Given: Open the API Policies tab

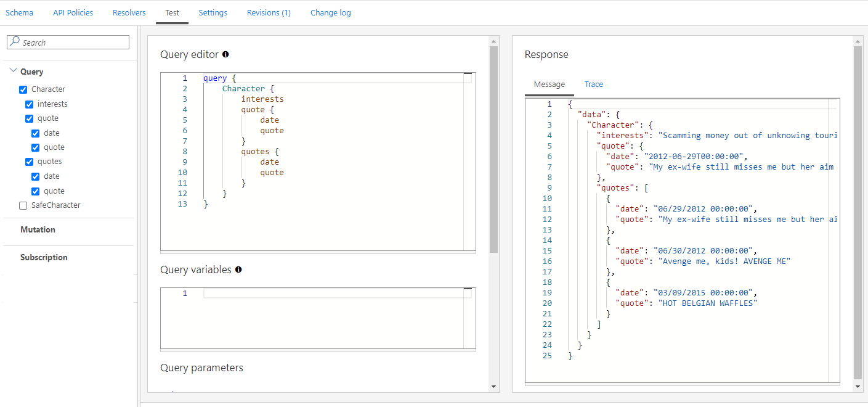Looking at the screenshot, I should pyautogui.click(x=73, y=12).
